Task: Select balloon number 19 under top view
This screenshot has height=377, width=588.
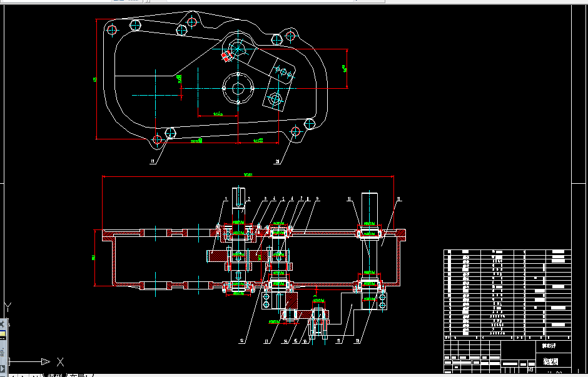Action: [x=152, y=161]
